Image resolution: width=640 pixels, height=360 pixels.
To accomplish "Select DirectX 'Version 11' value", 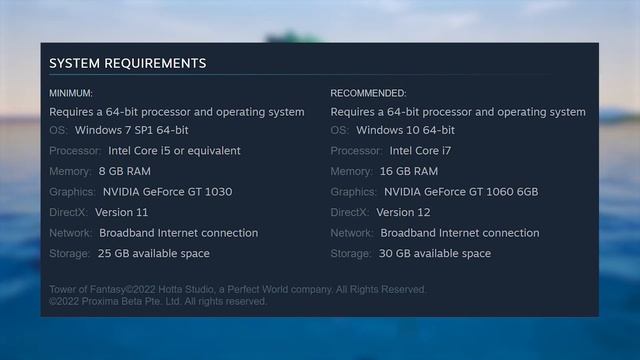I will point(122,212).
